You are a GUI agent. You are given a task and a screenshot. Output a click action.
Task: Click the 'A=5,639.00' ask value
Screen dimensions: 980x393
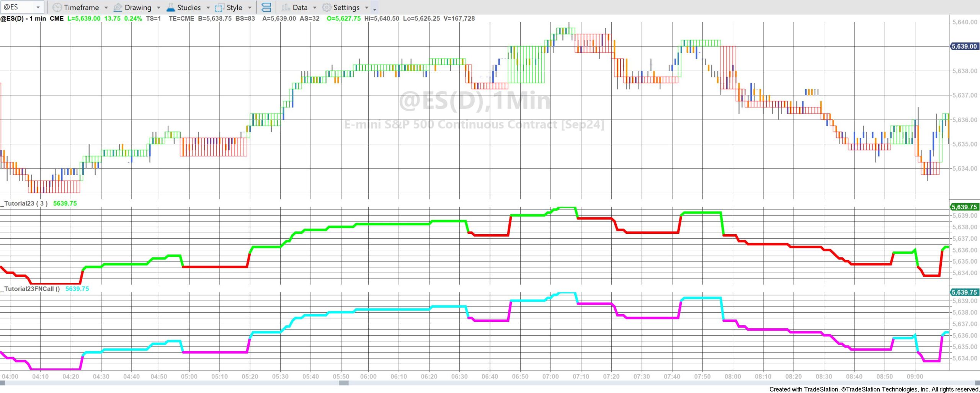click(x=279, y=18)
